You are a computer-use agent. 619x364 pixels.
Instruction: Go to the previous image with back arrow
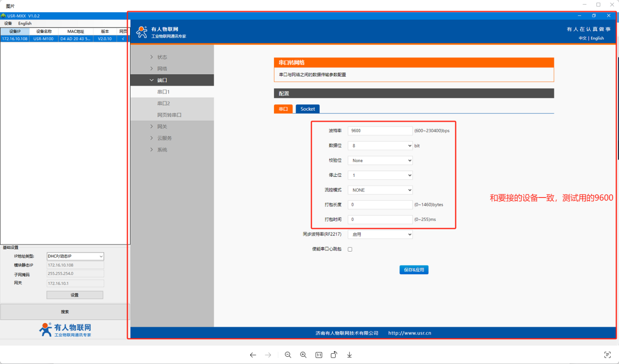[x=253, y=355]
